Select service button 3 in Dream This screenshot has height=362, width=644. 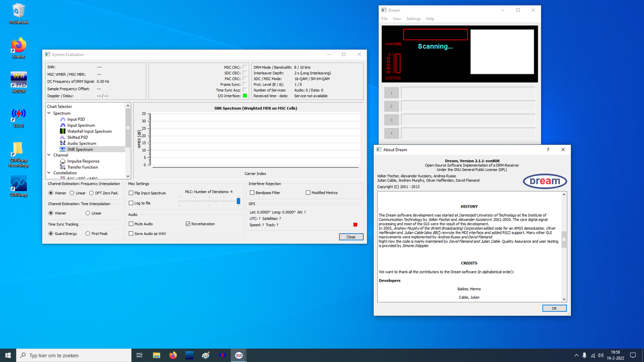[x=392, y=120]
